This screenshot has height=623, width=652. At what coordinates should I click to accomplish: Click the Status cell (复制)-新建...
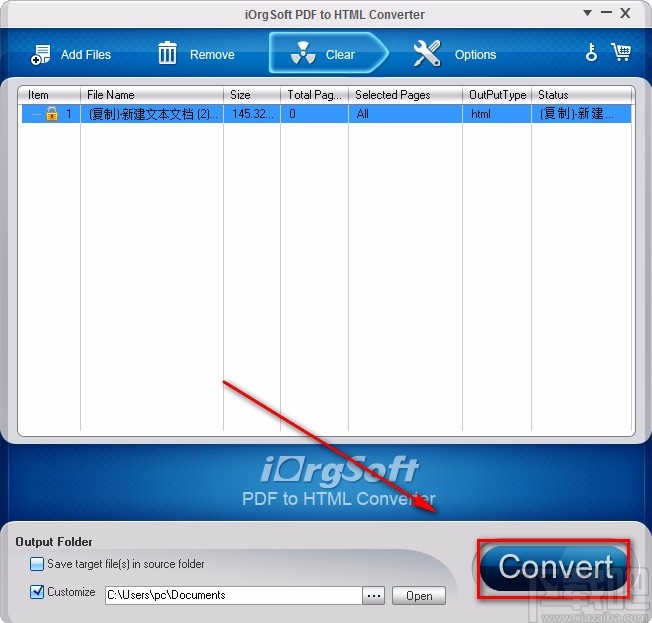pyautogui.click(x=581, y=114)
